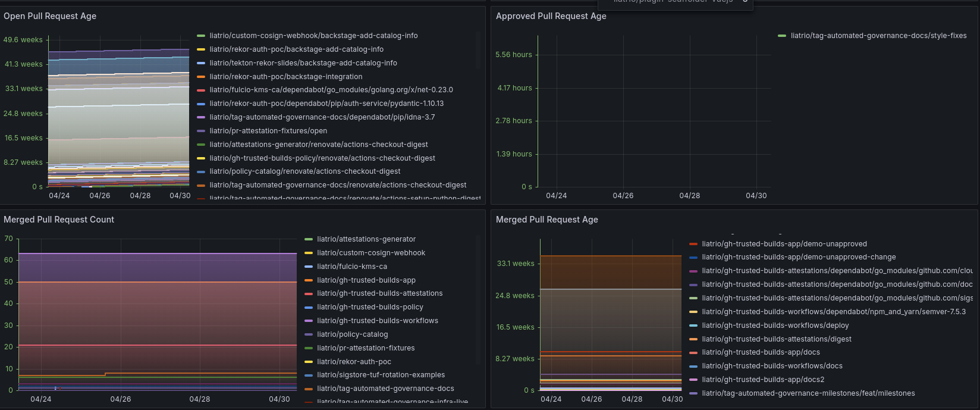
Task: Open the Open Pull Request Age panel title
Action: coord(50,16)
